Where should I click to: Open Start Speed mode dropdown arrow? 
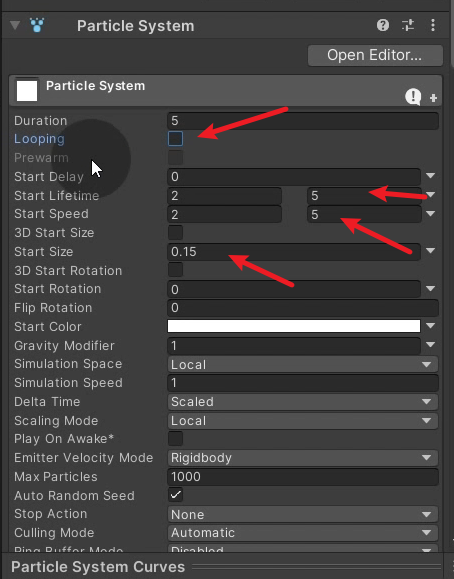pyautogui.click(x=430, y=213)
